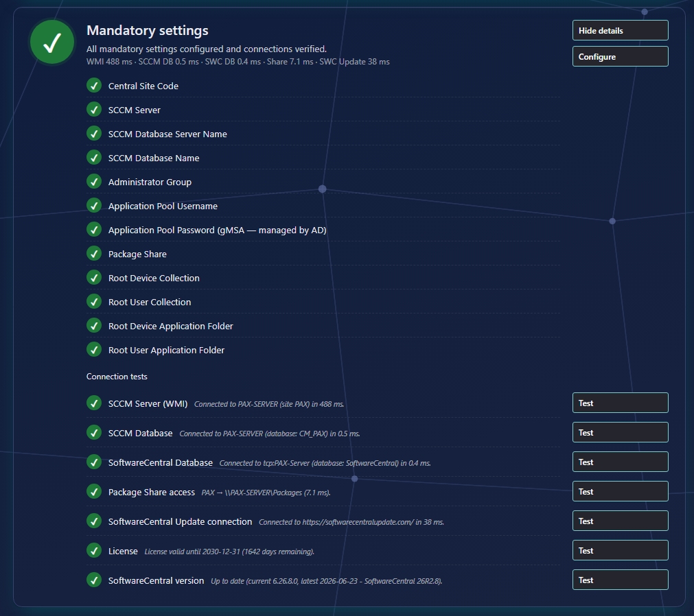Click the Root Device Collection label

(154, 278)
